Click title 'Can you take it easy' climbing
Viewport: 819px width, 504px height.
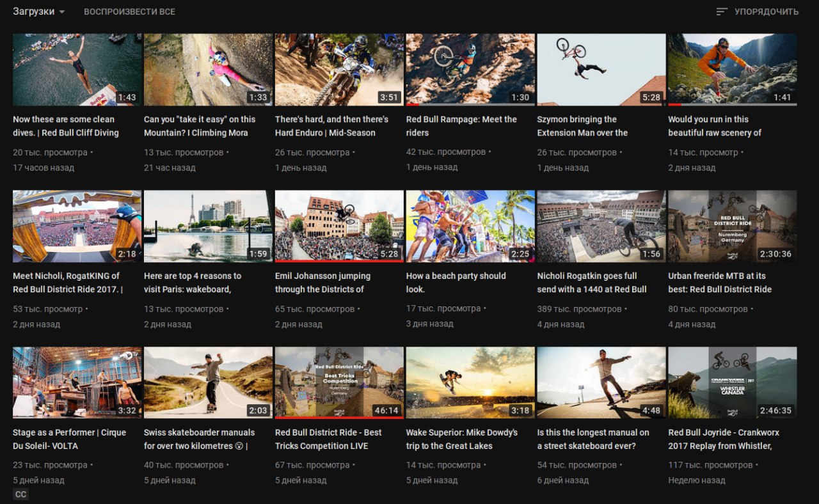(200, 126)
